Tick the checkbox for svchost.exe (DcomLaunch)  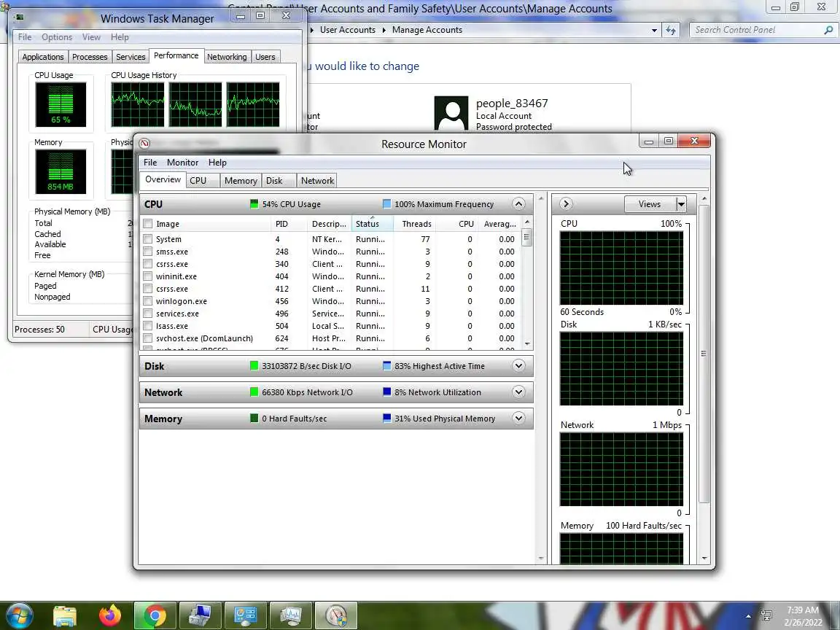[x=148, y=338]
